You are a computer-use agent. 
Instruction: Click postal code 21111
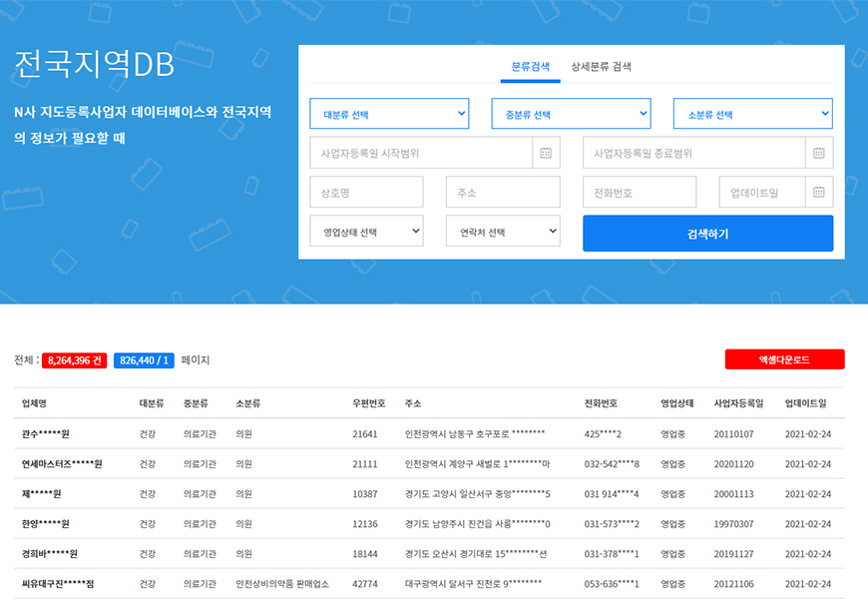coord(365,464)
